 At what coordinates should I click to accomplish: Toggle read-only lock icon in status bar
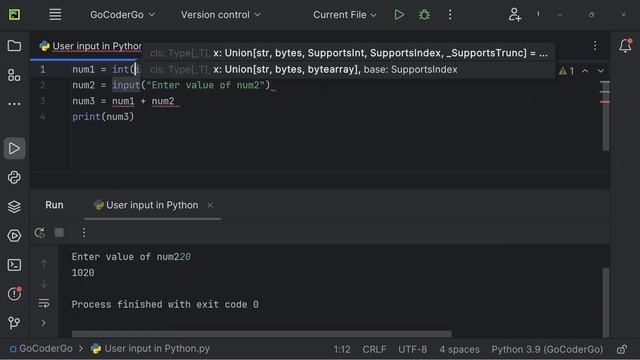(622, 349)
